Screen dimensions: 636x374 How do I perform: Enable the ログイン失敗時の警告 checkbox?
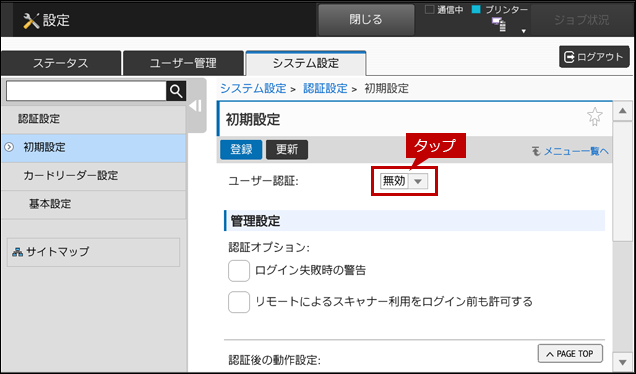238,271
